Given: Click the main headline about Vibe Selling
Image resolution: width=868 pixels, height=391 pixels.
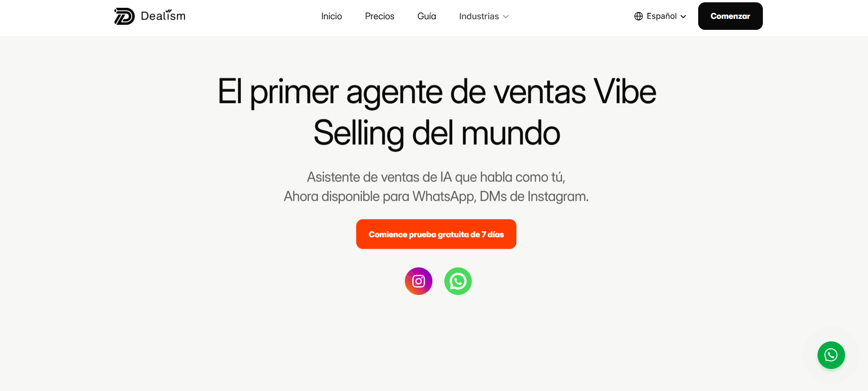Looking at the screenshot, I should coord(437,113).
